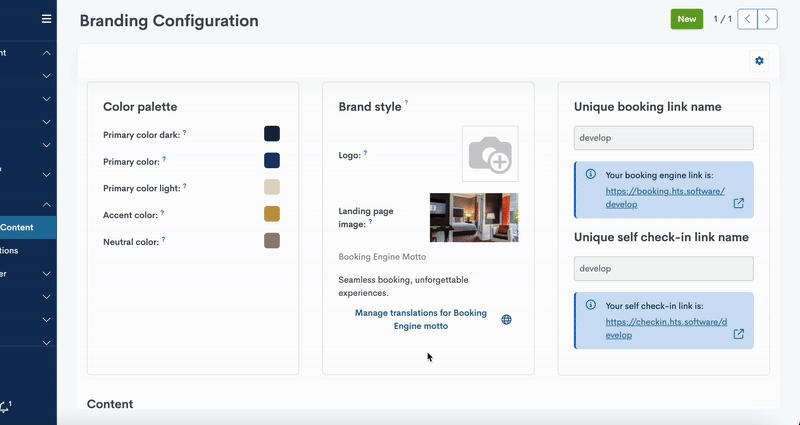The image size is (800, 425).
Task: Click the landing page image thumbnail
Action: point(474,218)
